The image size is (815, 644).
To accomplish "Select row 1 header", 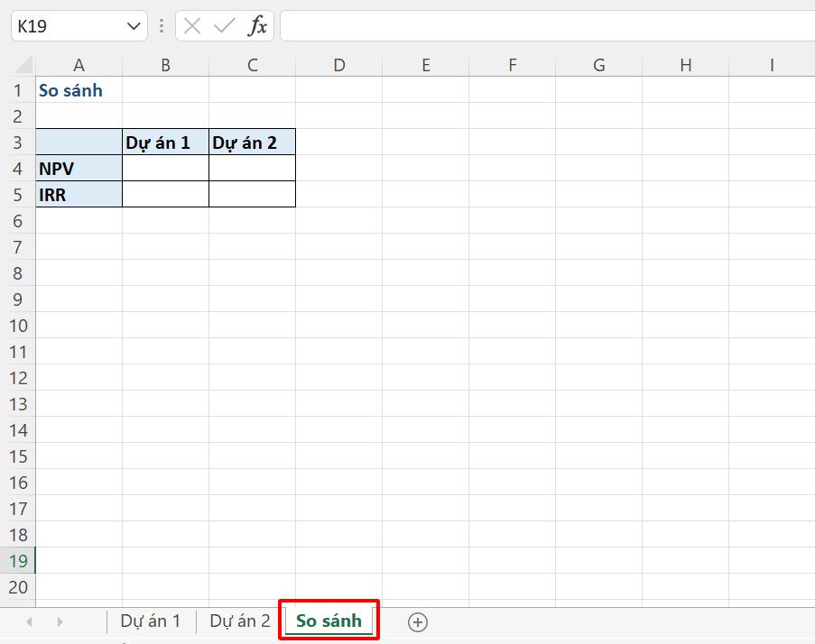I will 18,90.
